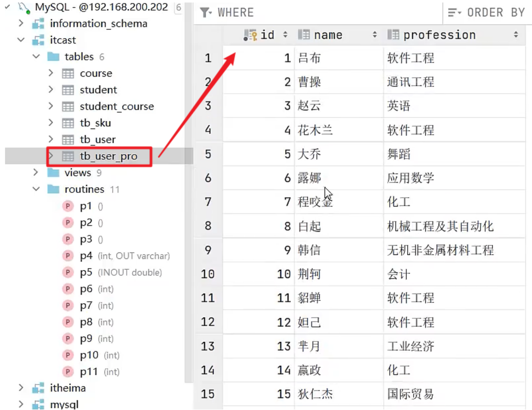
Task: Click the itcast schema icon
Action: (x=38, y=40)
